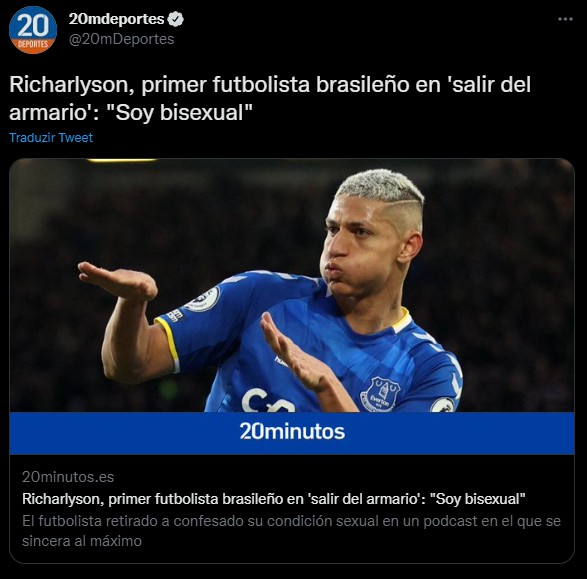587x579 pixels.
Task: Click the orange DEPORTES strip of avatar
Action: pos(33,44)
